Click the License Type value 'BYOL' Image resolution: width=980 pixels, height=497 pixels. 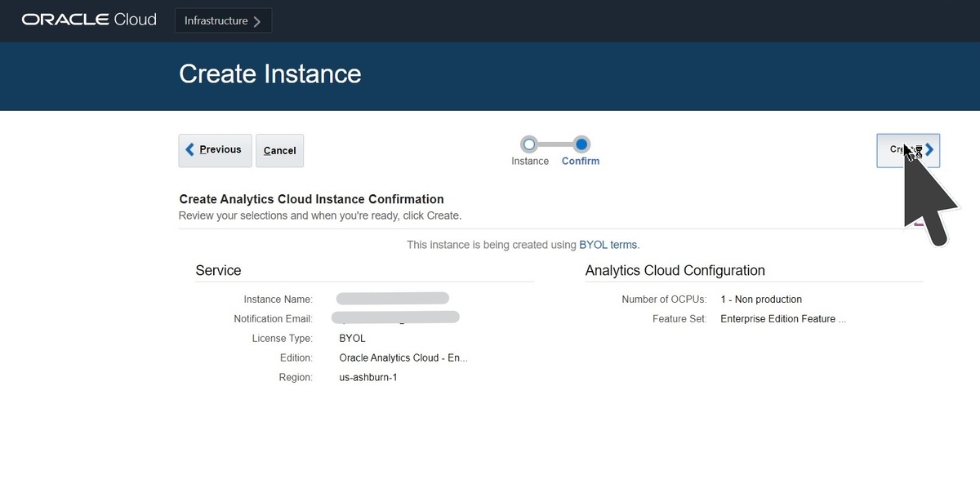pyautogui.click(x=352, y=339)
